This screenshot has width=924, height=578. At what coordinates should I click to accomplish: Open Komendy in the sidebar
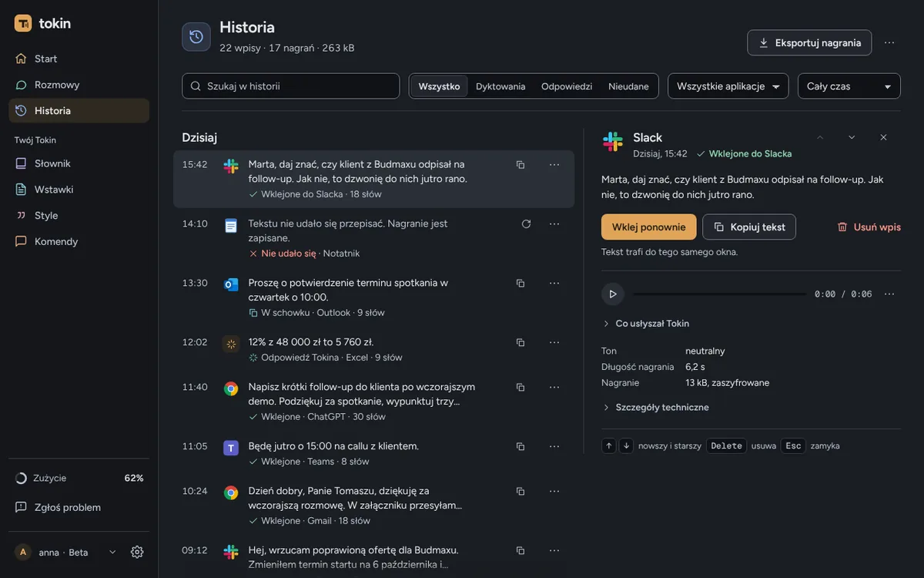pyautogui.click(x=79, y=241)
